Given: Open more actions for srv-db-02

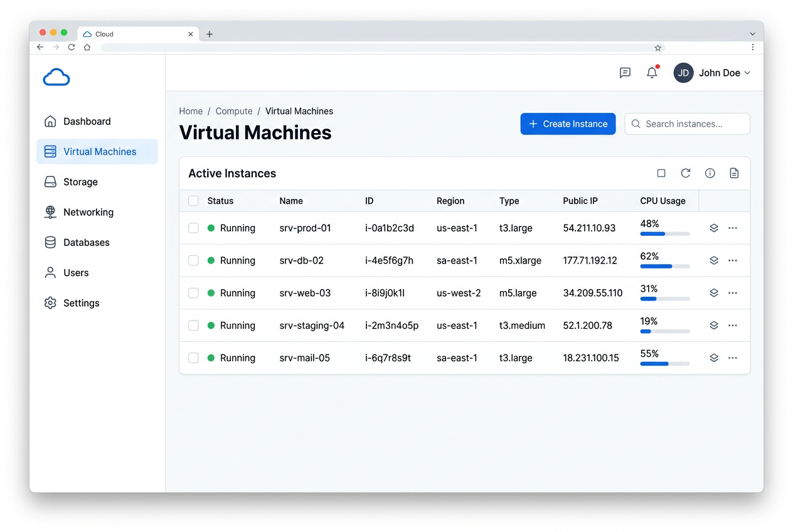Looking at the screenshot, I should pos(733,260).
